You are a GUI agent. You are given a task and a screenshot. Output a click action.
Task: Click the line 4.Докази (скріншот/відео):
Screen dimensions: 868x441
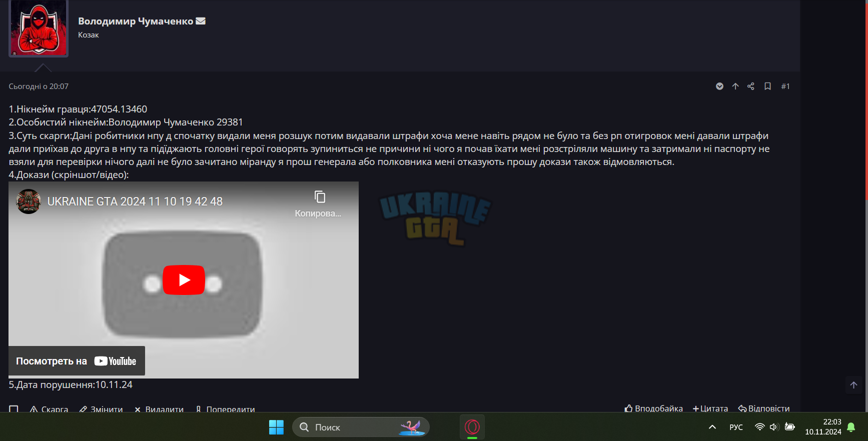pos(69,174)
